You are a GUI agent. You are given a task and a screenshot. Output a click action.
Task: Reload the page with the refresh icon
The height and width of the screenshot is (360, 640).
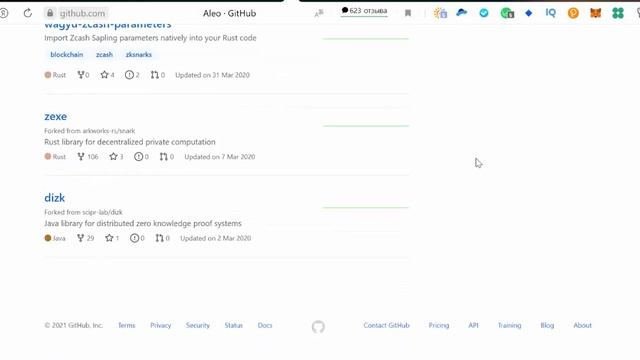28,13
